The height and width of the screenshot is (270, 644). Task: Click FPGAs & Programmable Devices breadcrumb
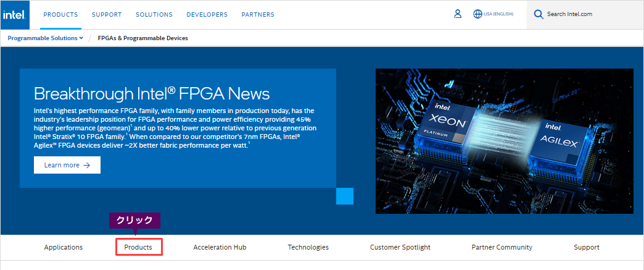(142, 38)
